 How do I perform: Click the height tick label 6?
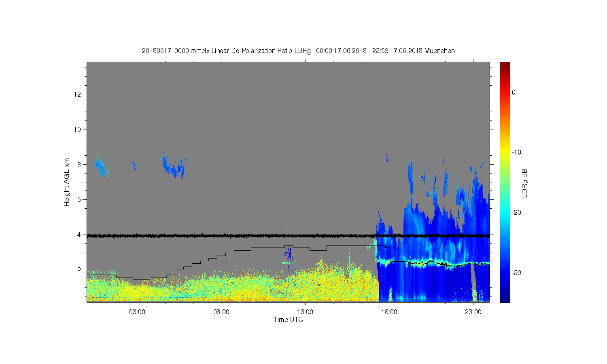[x=80, y=200]
